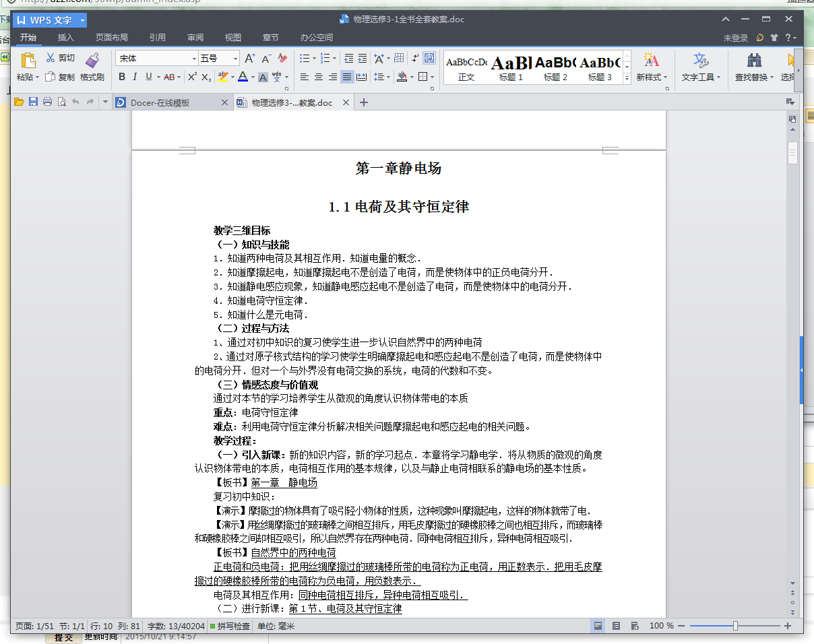The width and height of the screenshot is (814, 644).
Task: Open the font size 五号 dropdown
Action: pos(236,59)
